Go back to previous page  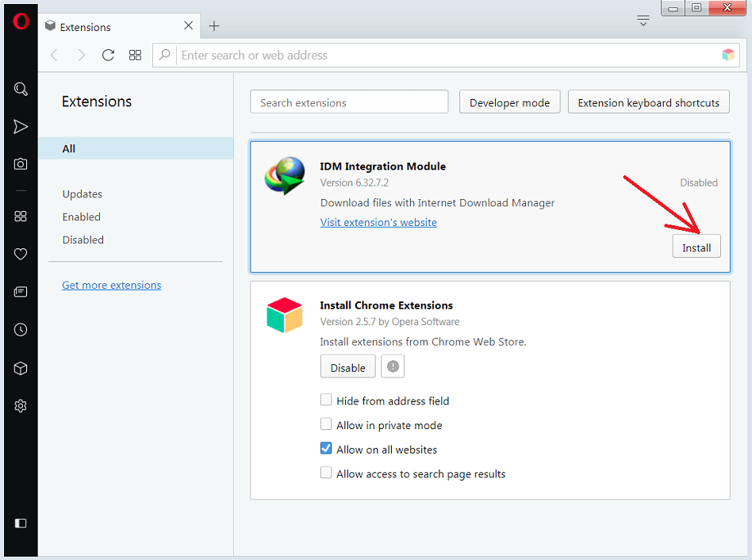(54, 56)
